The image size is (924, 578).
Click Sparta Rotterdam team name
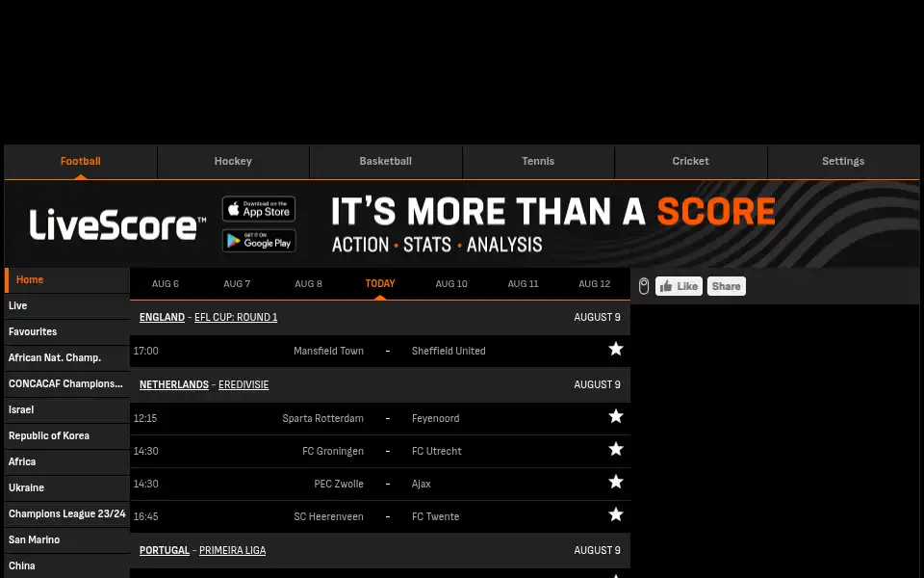[x=323, y=418]
